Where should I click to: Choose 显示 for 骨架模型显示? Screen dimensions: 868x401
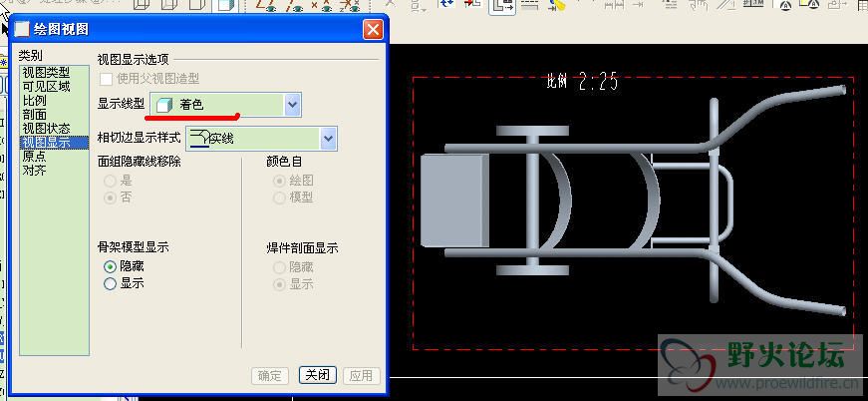(x=111, y=284)
